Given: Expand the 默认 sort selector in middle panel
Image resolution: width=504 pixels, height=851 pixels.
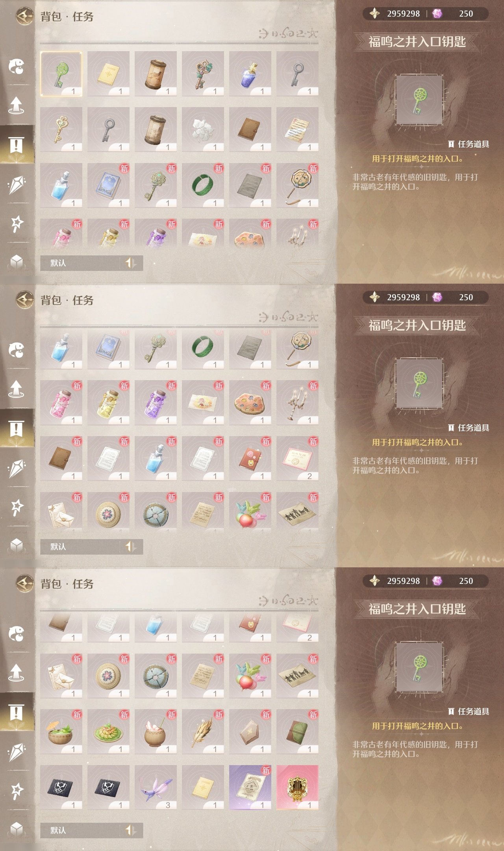Looking at the screenshot, I should (91, 546).
